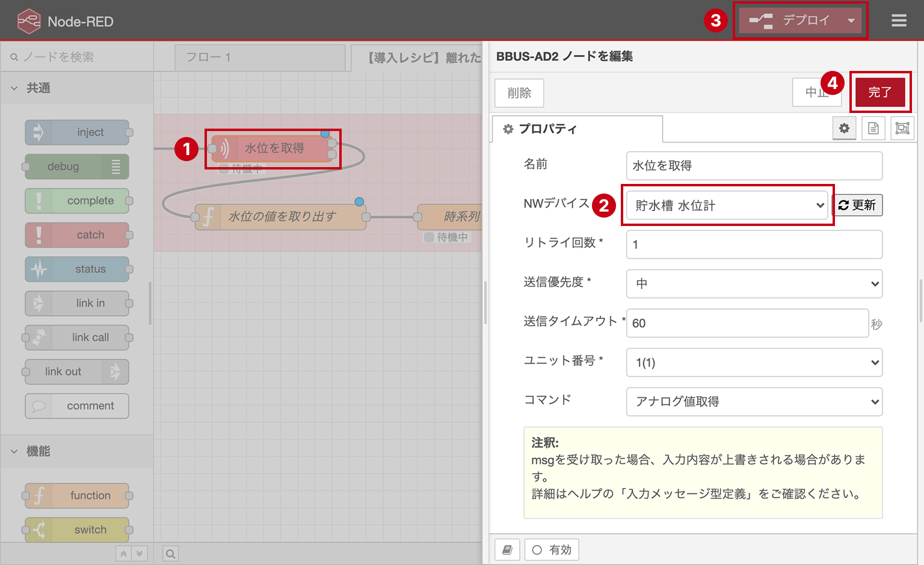Open the ユニット番号 dropdown
This screenshot has height=565, width=924.
point(754,362)
